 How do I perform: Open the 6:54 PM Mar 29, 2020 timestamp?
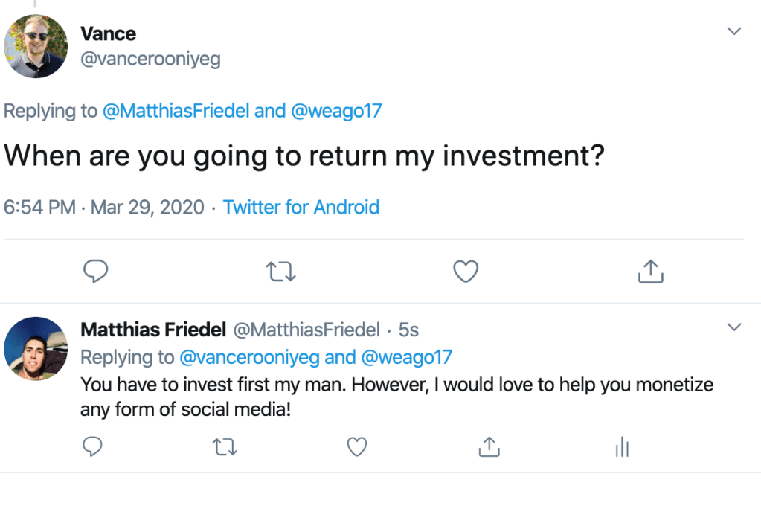[104, 207]
